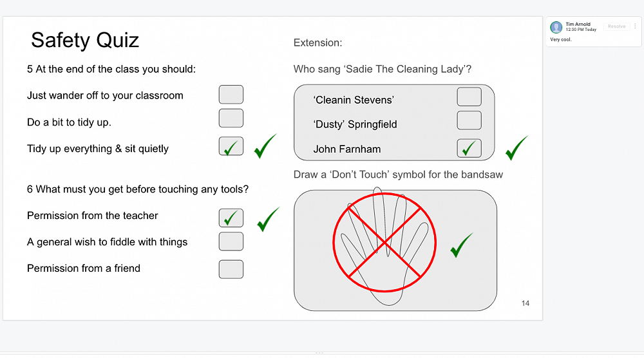
Task: Select the large green tick beside question 6
Action: click(x=268, y=219)
